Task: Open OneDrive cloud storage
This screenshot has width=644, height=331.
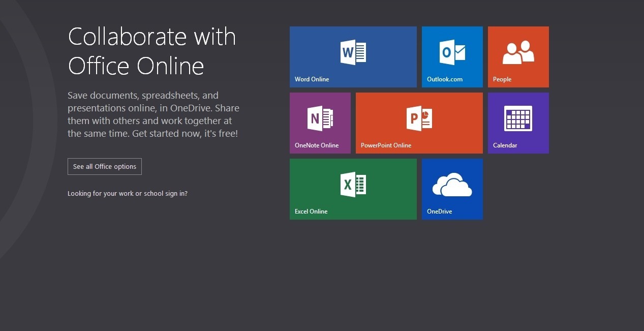Action: pos(452,189)
